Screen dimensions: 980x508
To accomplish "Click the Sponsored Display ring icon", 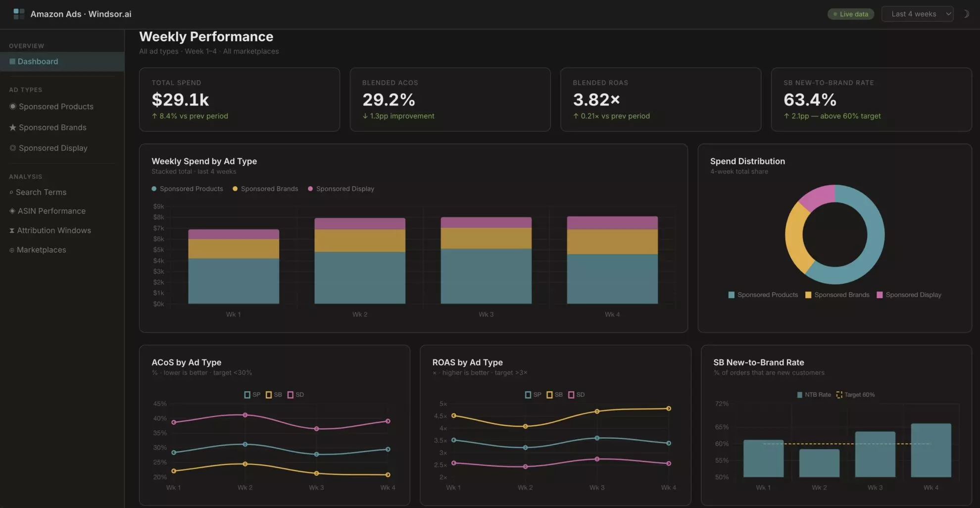I will (13, 148).
